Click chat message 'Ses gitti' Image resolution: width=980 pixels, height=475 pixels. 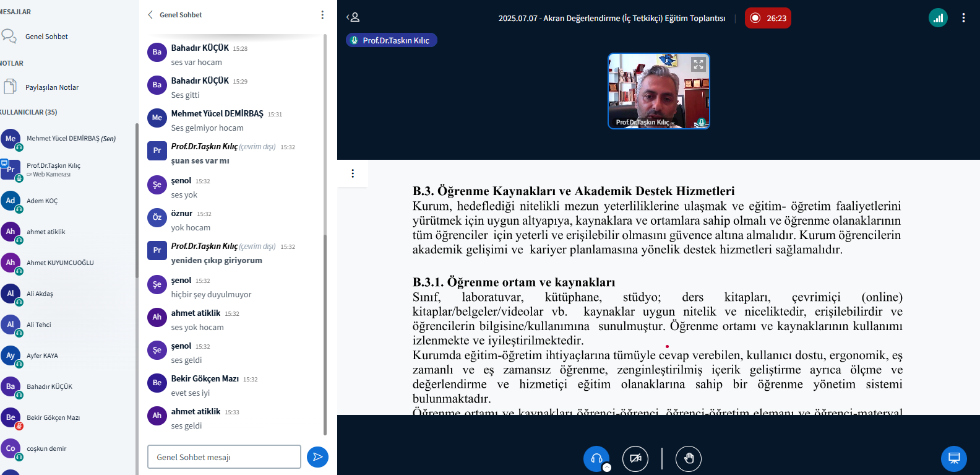click(x=186, y=95)
